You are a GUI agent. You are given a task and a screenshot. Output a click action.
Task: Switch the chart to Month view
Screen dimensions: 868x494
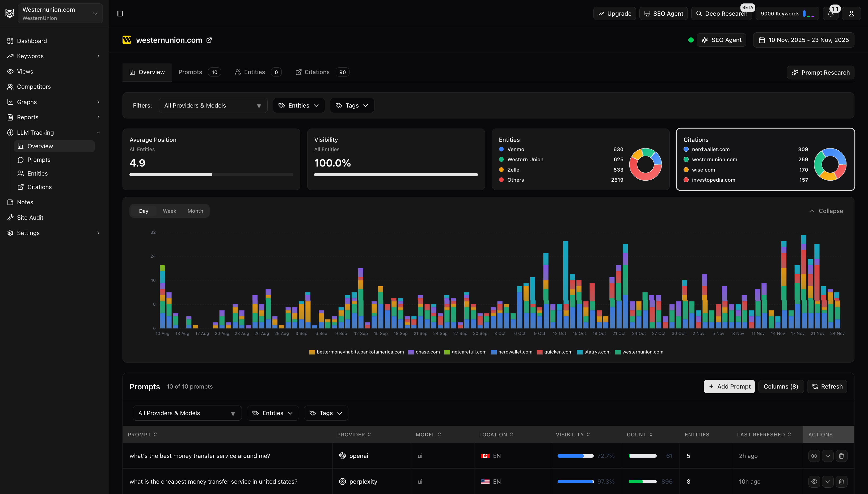(x=195, y=211)
